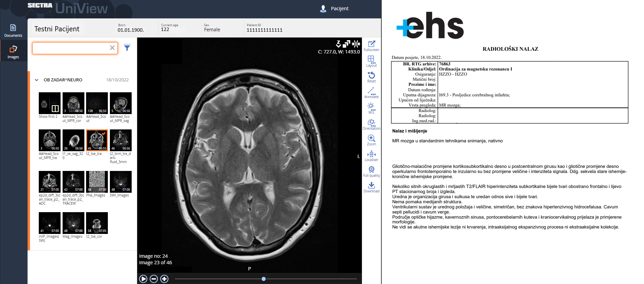The image size is (644, 284).
Task: Select the Annotate tool
Action: 371,91
